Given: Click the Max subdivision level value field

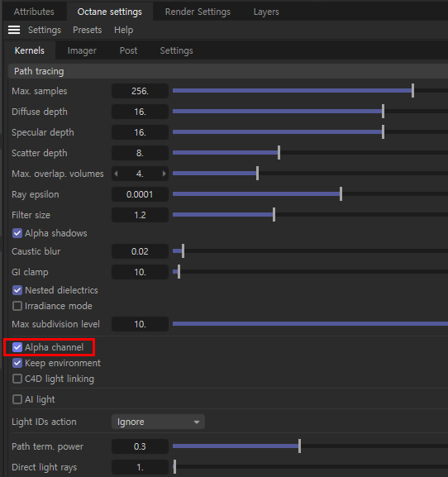Looking at the screenshot, I should [x=140, y=324].
